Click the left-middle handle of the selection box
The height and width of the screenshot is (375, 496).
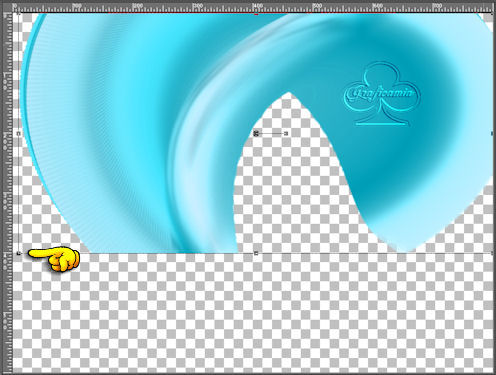[19, 134]
